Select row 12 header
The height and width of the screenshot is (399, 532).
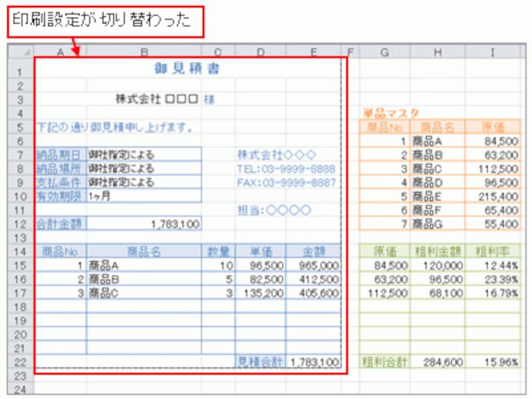pyautogui.click(x=21, y=224)
